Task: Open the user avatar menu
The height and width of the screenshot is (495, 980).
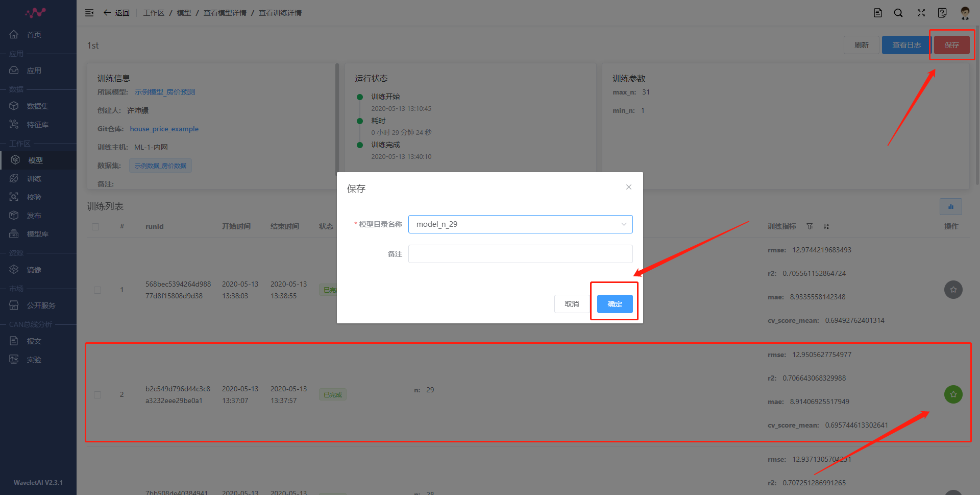Action: (965, 13)
